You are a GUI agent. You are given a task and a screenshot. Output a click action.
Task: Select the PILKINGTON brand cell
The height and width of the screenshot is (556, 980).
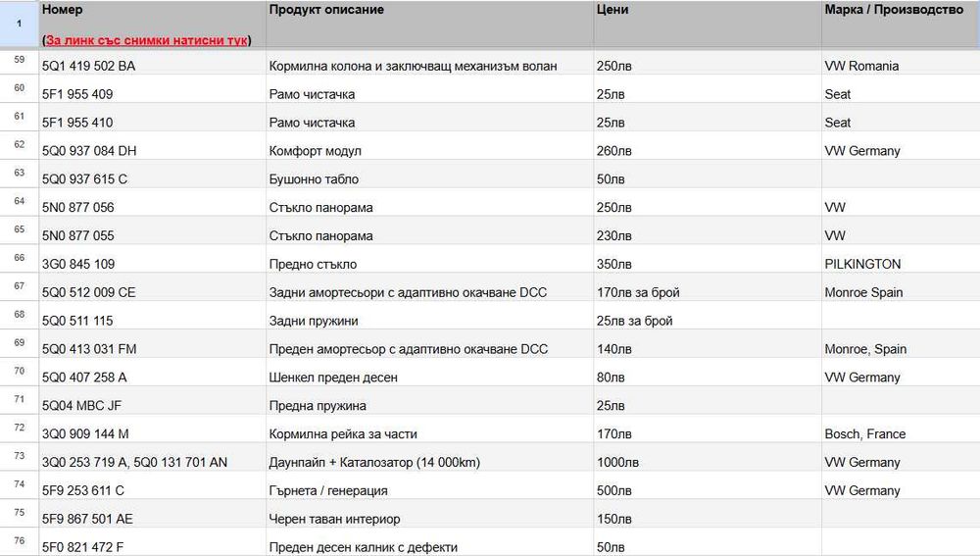coord(862,264)
